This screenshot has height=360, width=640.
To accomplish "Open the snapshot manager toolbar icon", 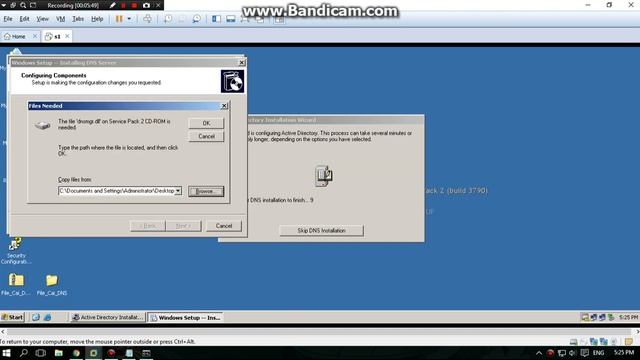I will tap(196, 19).
